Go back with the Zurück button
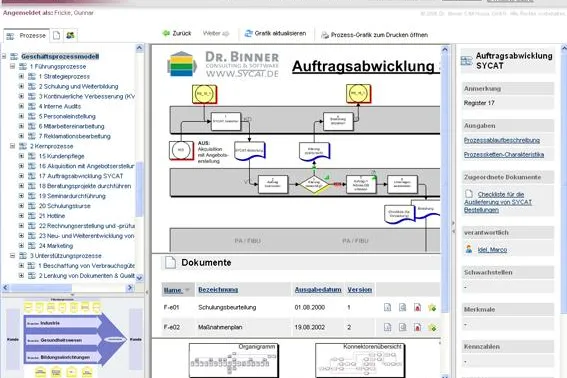567x378 pixels. point(176,33)
